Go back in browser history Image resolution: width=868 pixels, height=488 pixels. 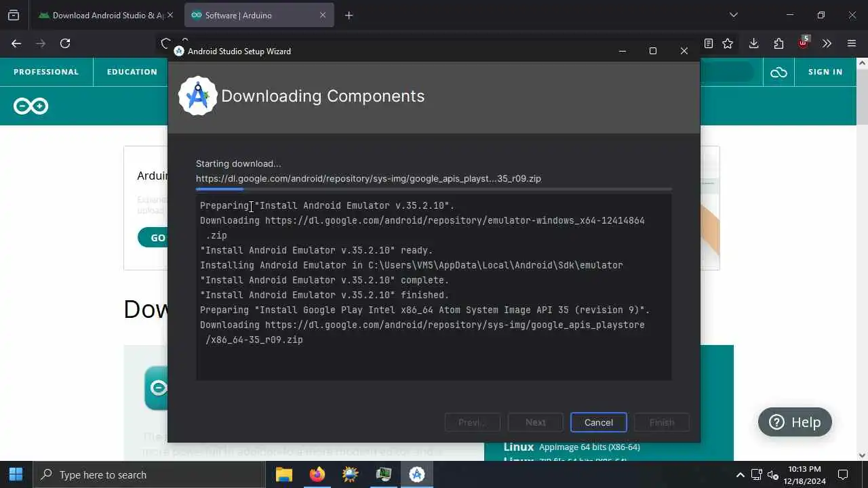pos(16,43)
